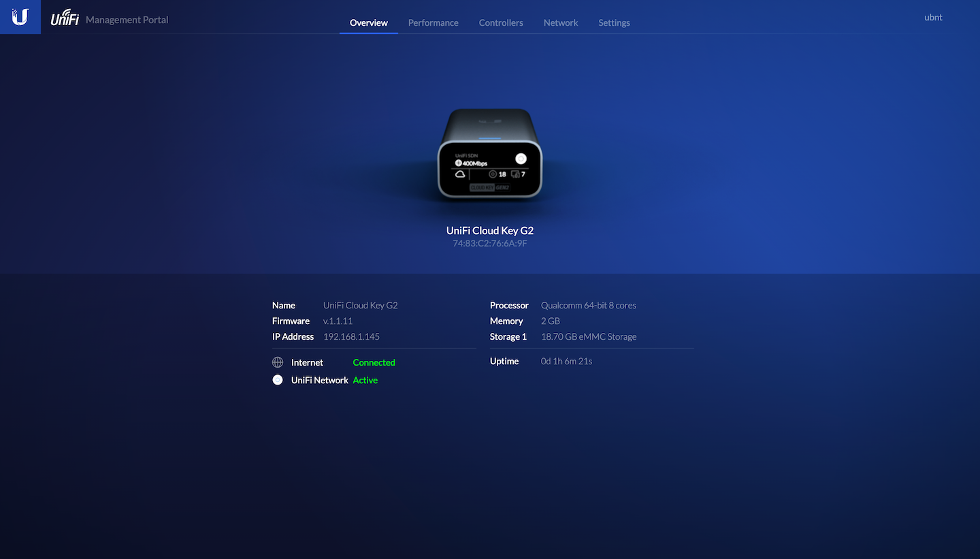Screen dimensions: 980x559
Task: Click the UniFi Network Active status
Action: 365,380
